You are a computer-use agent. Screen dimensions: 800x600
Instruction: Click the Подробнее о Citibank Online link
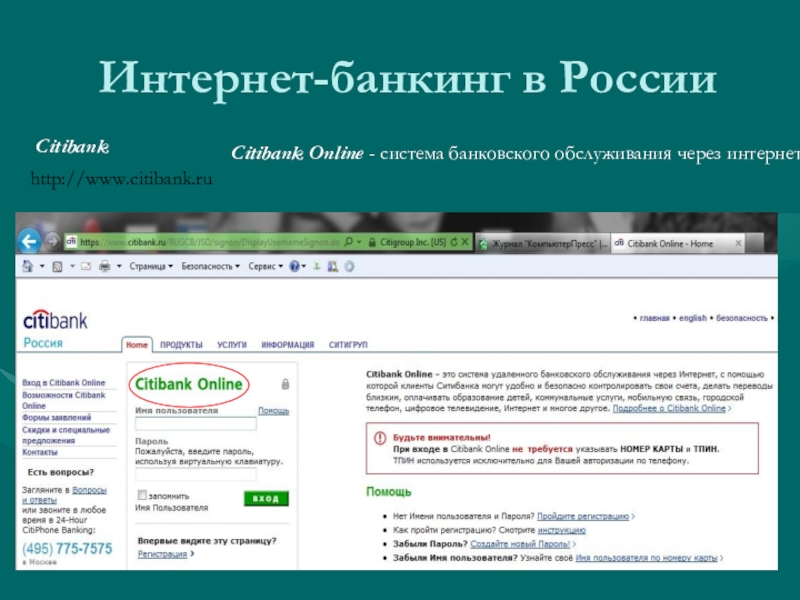click(x=669, y=409)
